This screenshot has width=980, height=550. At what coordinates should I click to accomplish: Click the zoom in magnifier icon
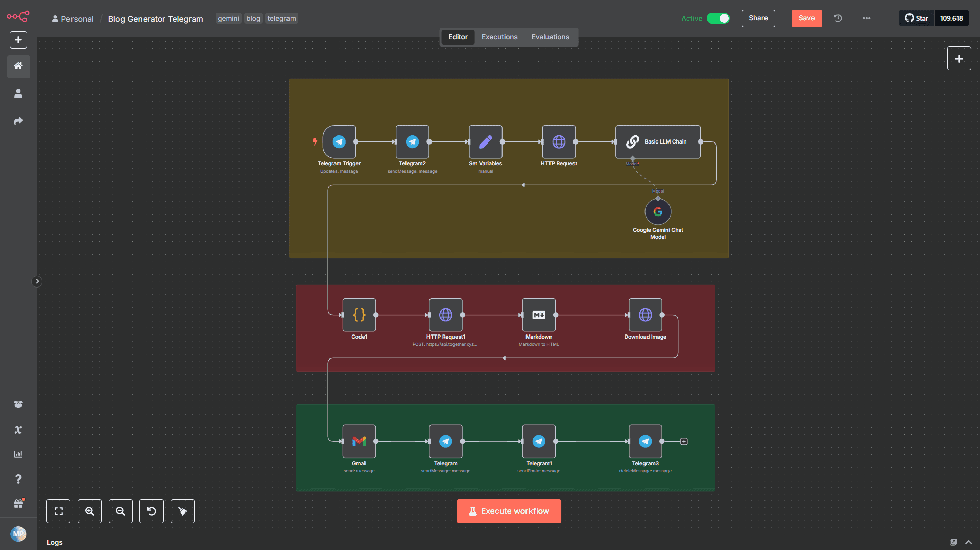(x=89, y=511)
